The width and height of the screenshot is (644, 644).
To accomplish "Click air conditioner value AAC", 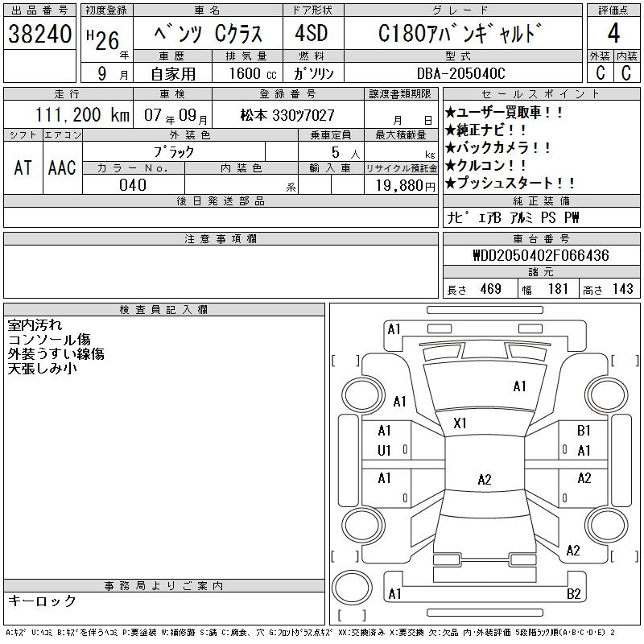I will point(62,167).
